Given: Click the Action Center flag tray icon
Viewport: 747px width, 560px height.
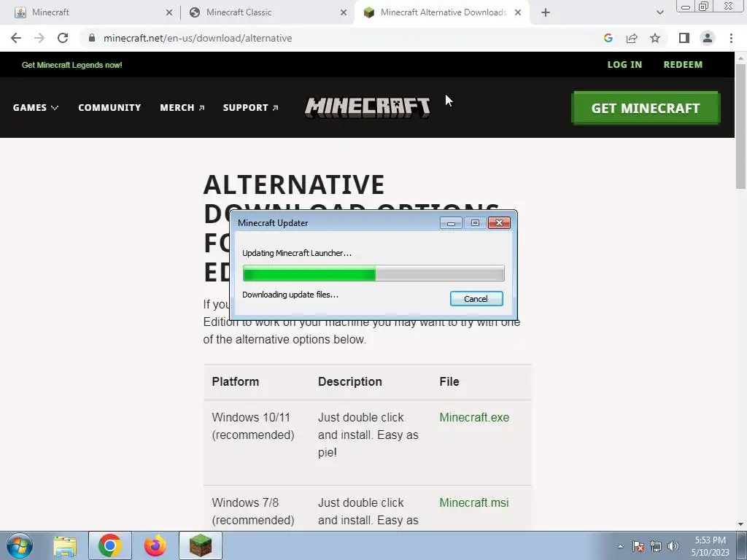Looking at the screenshot, I should pyautogui.click(x=638, y=546).
